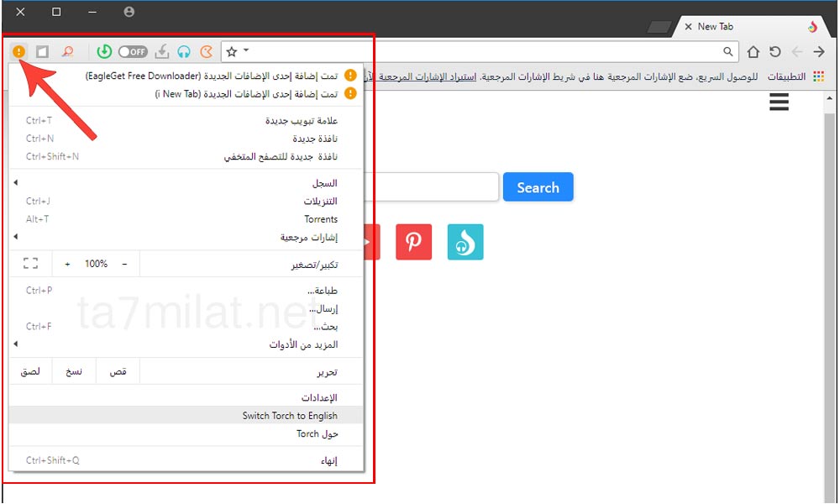Select Switch Torch to English
This screenshot has height=504, width=840.
186,415
